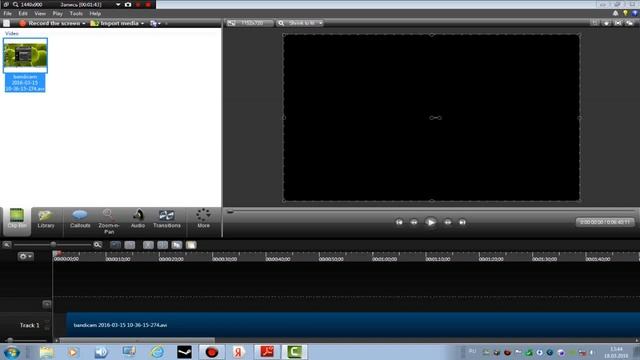Toggle preview pan hand mode icon
The image size is (640, 360).
pyautogui.click(x=607, y=23)
